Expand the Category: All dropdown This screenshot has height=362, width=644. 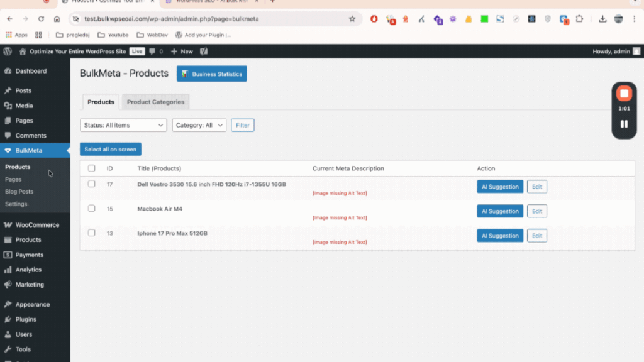point(199,125)
